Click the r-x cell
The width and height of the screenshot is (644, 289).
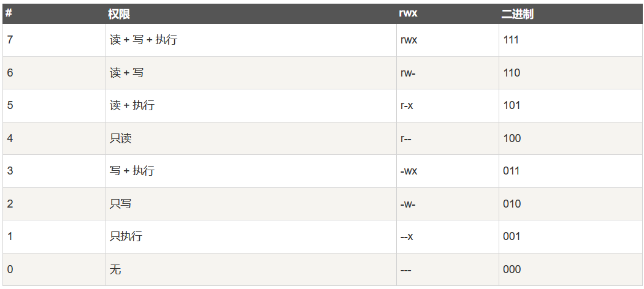click(x=448, y=105)
